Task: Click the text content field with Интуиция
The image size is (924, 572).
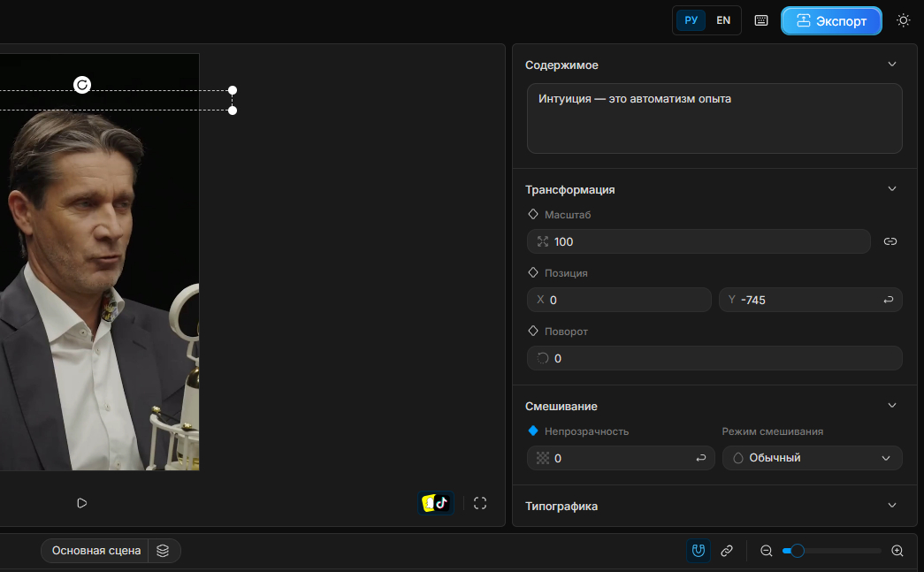Action: pyautogui.click(x=714, y=118)
